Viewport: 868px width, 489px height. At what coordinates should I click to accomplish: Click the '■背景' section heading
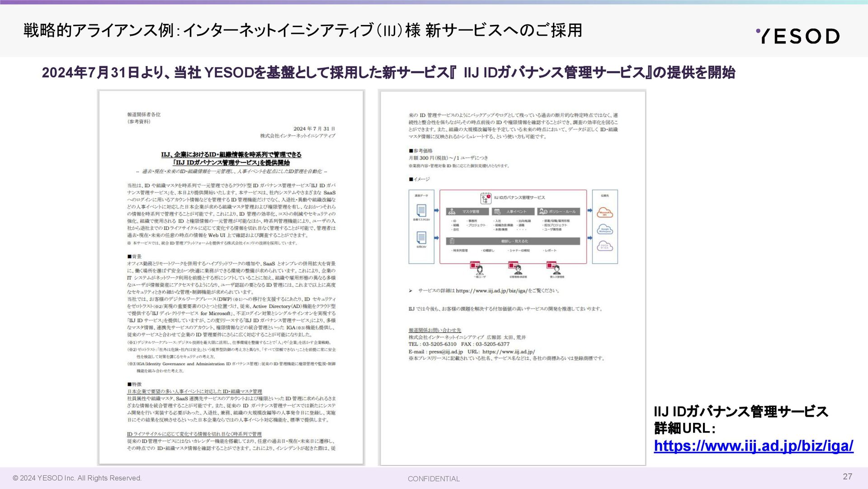(134, 256)
